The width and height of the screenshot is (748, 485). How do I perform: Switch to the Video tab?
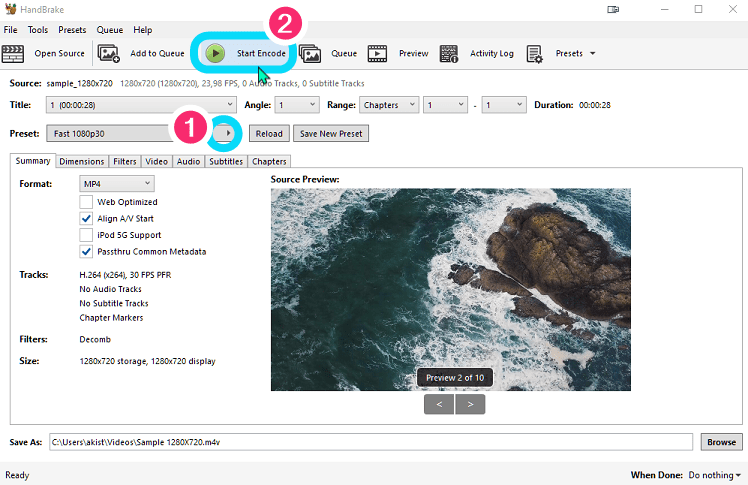pos(156,161)
